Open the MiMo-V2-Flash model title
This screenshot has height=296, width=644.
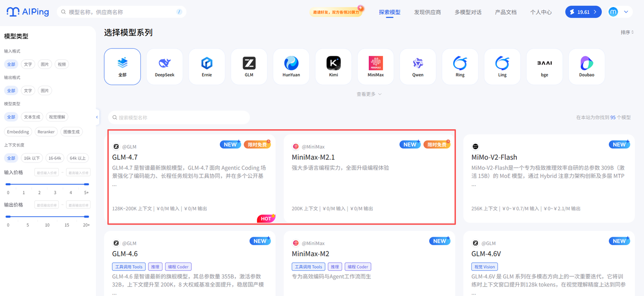click(x=494, y=157)
